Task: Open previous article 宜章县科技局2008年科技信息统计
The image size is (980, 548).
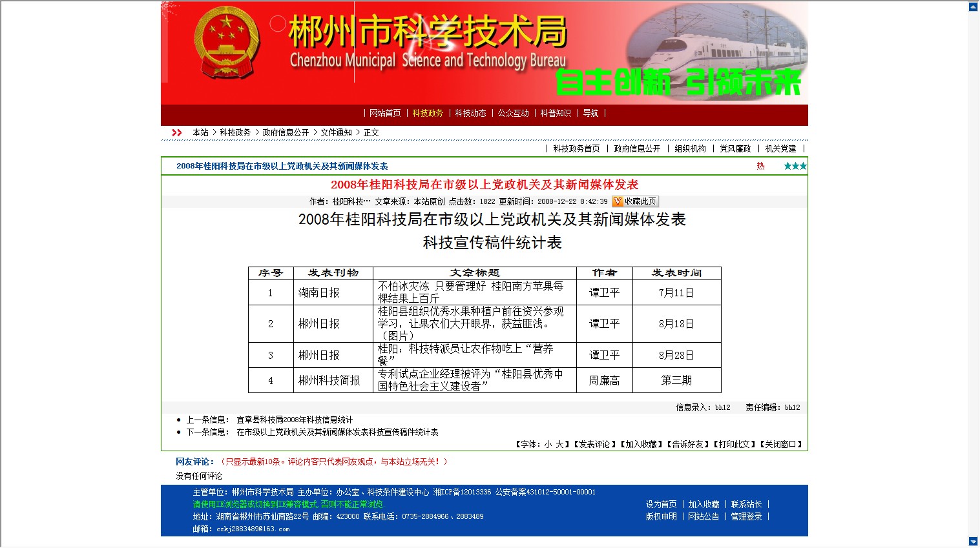Action: 295,420
